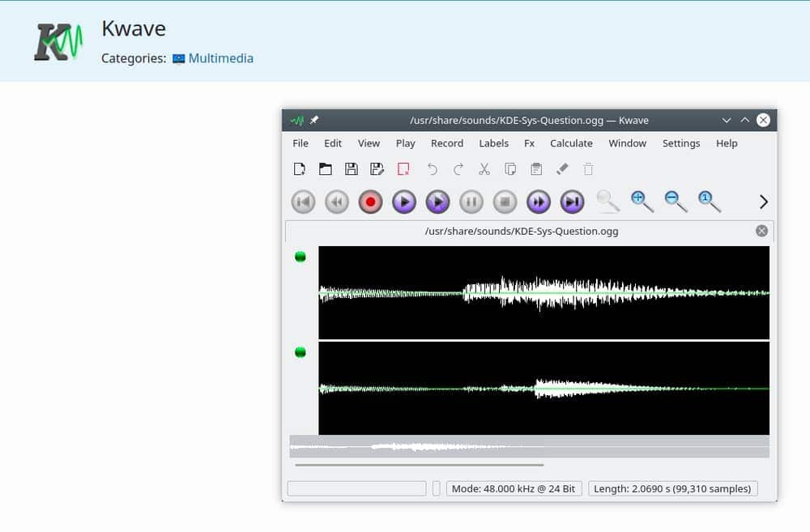
Task: Open the Settings menu
Action: coord(681,143)
